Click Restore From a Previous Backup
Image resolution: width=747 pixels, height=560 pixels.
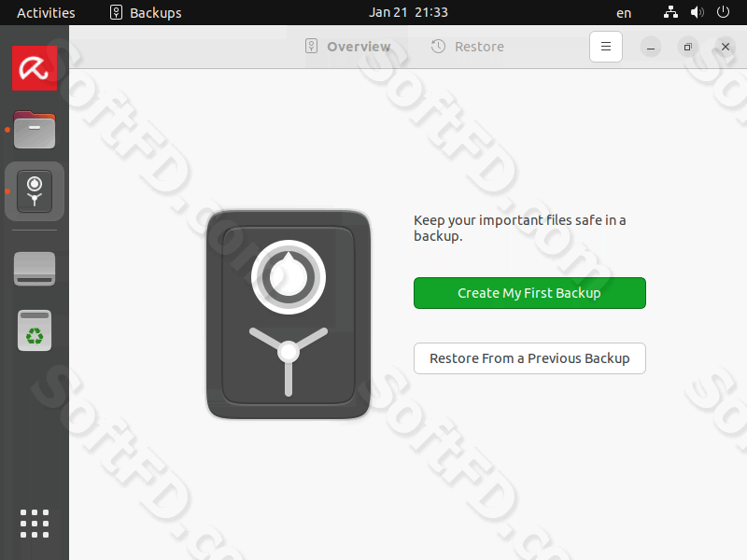click(x=529, y=358)
